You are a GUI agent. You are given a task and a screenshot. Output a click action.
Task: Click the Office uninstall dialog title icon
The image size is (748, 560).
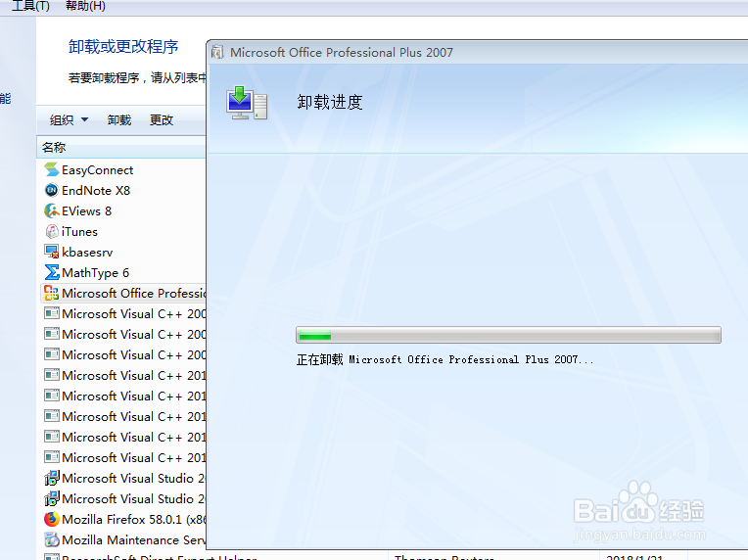pyautogui.click(x=217, y=52)
